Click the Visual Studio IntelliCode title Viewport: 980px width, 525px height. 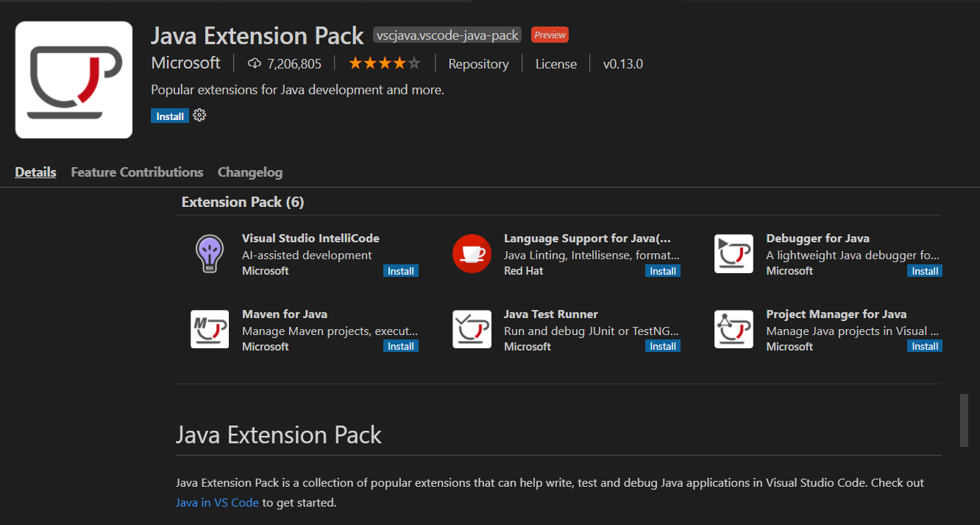(x=310, y=239)
